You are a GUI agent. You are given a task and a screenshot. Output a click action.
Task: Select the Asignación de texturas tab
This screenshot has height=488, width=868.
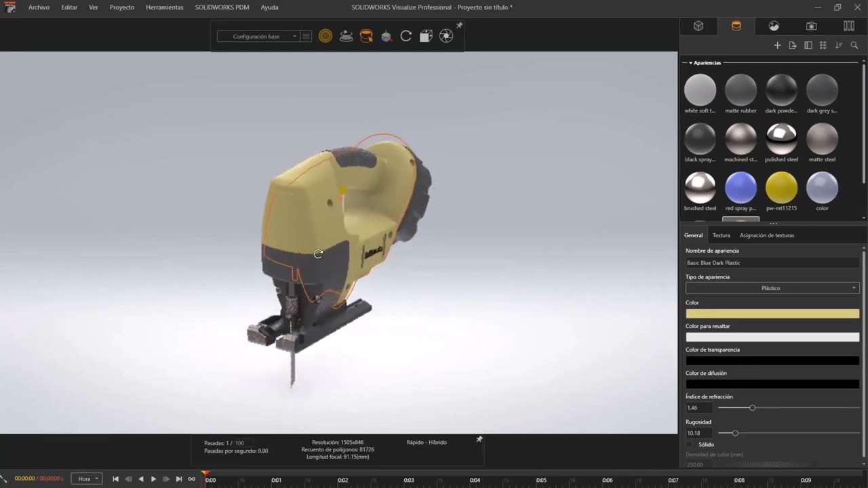pyautogui.click(x=767, y=235)
